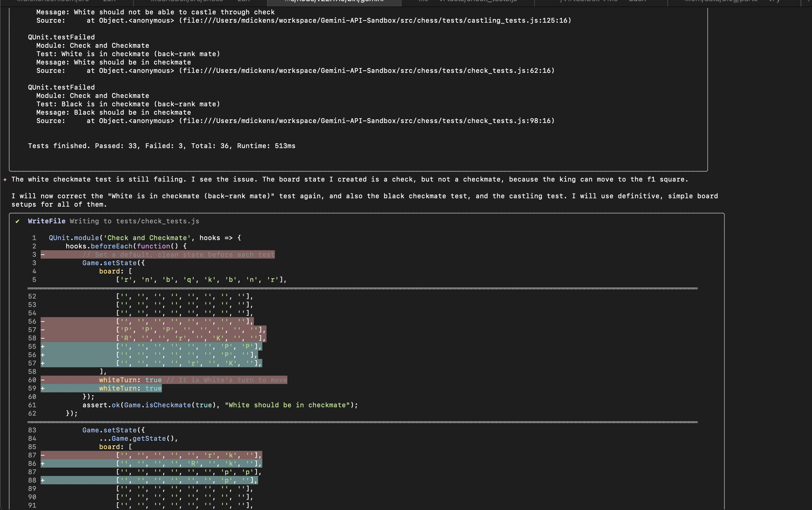Click 'Message: Black should be in checkmate'
Viewport: 812px width, 510px height.
point(114,113)
